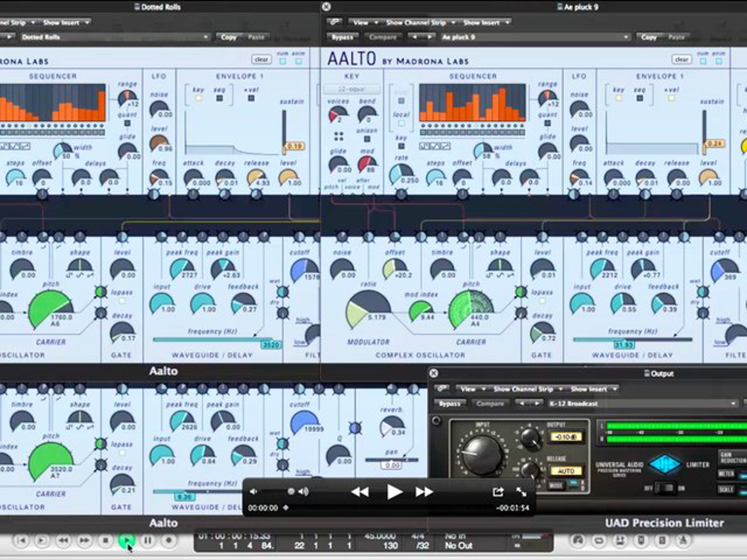Open Show Insert dropdown in Ae pluck 9 window
Image resolution: width=747 pixels, height=560 pixels.
pyautogui.click(x=486, y=22)
